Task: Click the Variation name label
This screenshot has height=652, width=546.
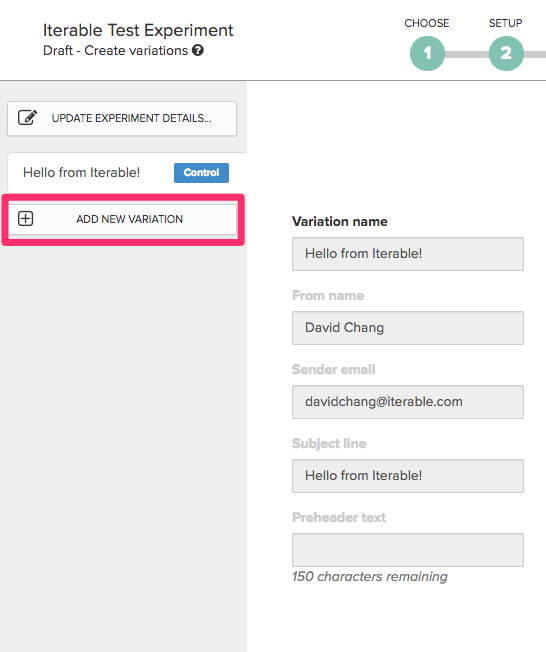Action: pyautogui.click(x=340, y=222)
